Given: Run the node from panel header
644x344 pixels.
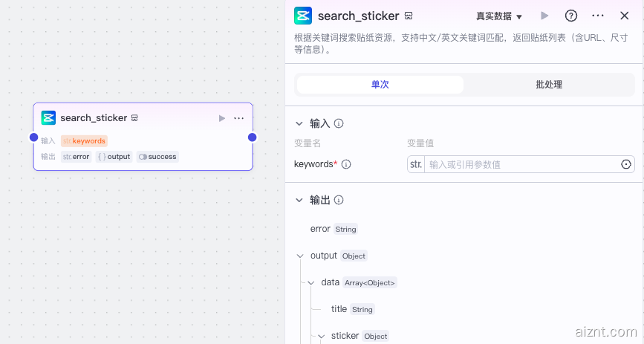Looking at the screenshot, I should click(544, 16).
